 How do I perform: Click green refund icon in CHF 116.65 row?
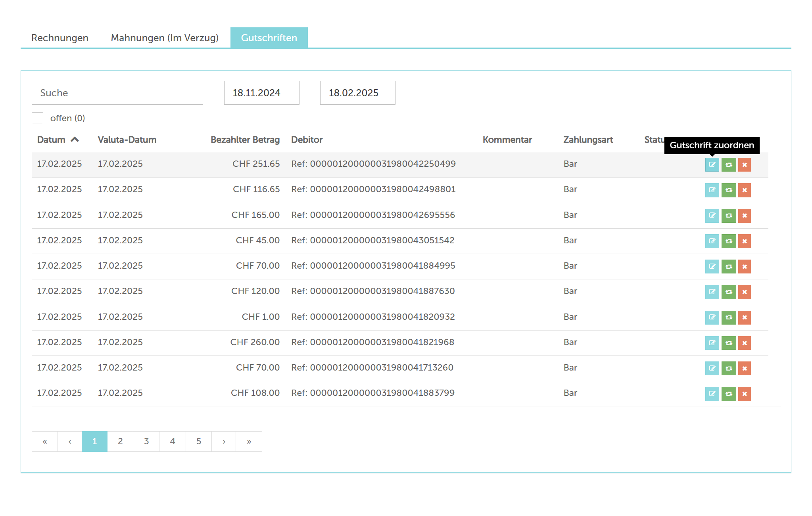729,190
